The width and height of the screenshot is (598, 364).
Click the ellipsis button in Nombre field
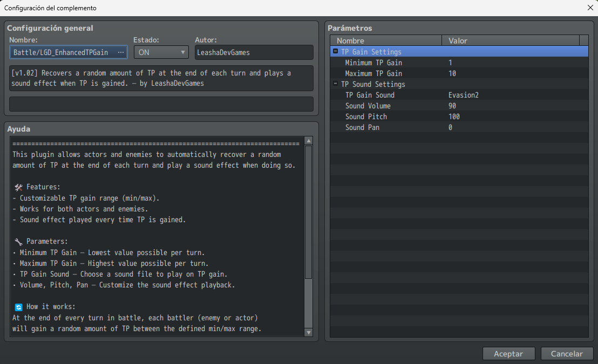coord(121,53)
